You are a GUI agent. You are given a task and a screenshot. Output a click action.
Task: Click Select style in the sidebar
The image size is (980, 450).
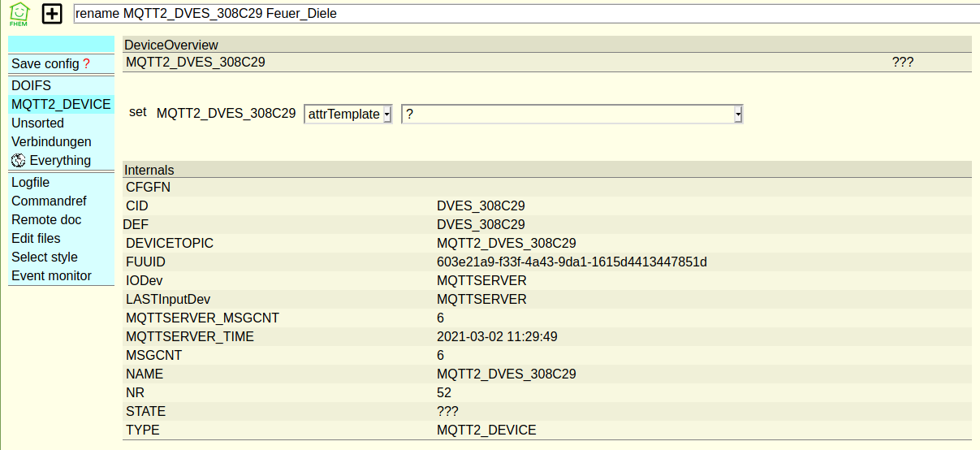[45, 257]
